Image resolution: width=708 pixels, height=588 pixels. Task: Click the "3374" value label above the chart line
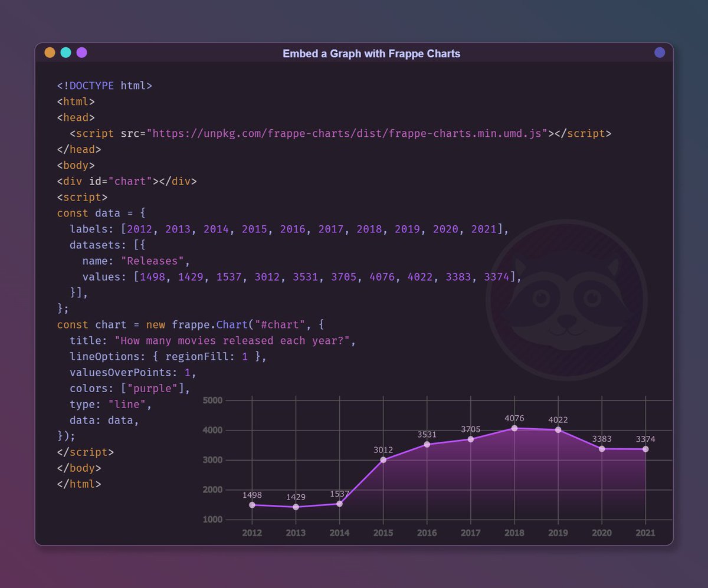click(x=645, y=439)
